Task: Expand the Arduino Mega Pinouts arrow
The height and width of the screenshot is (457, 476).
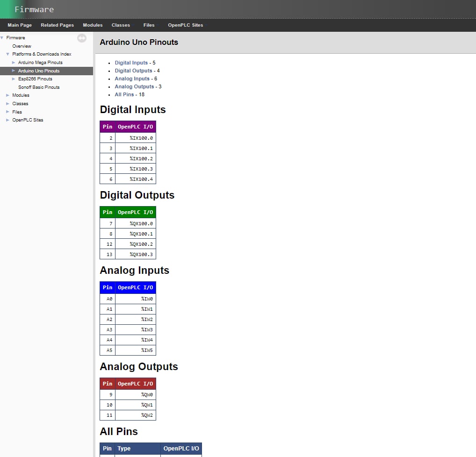Action: coord(14,63)
